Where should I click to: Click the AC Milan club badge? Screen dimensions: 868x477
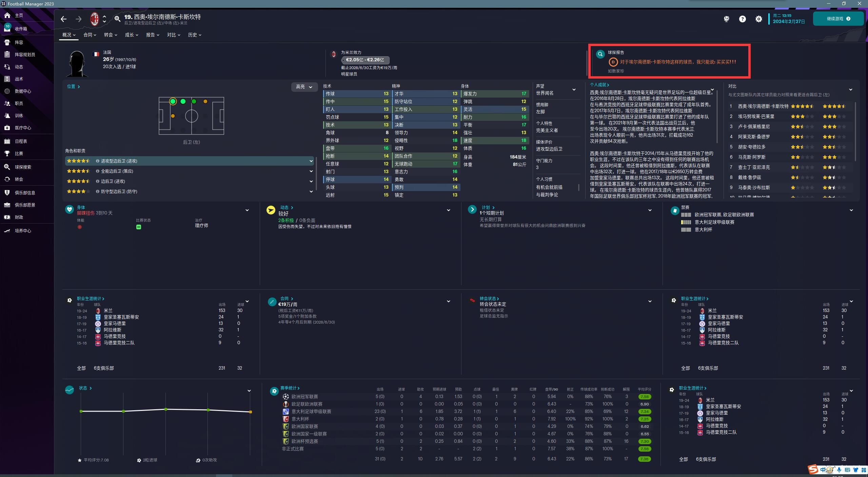[x=95, y=19]
